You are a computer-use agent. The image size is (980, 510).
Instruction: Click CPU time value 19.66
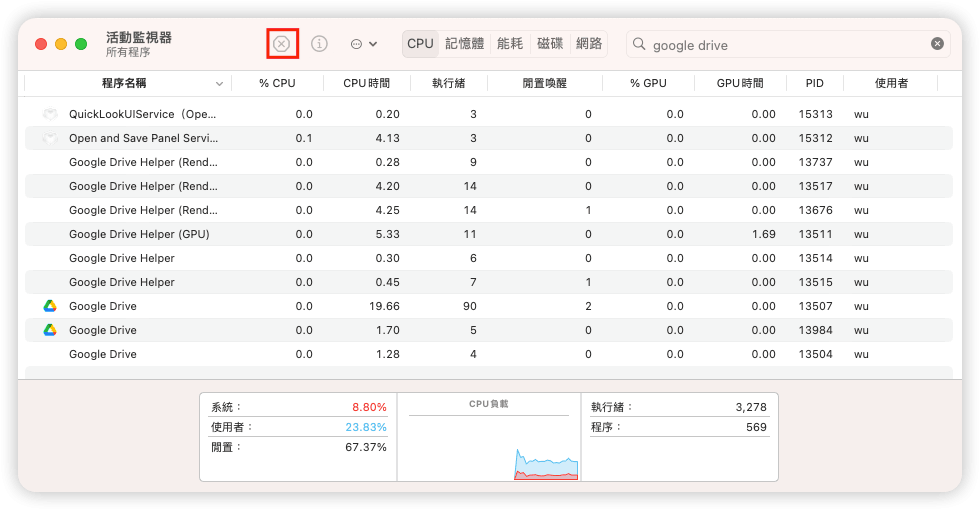[384, 306]
